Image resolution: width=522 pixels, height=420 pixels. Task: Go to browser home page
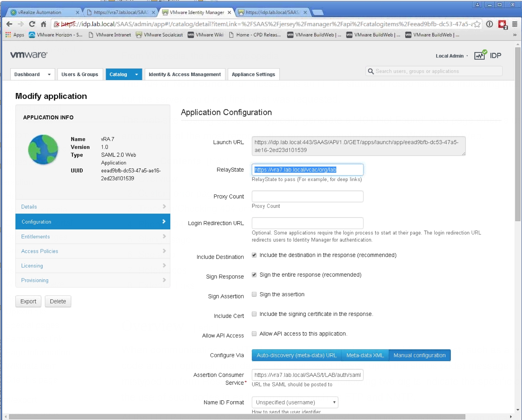pyautogui.click(x=43, y=24)
